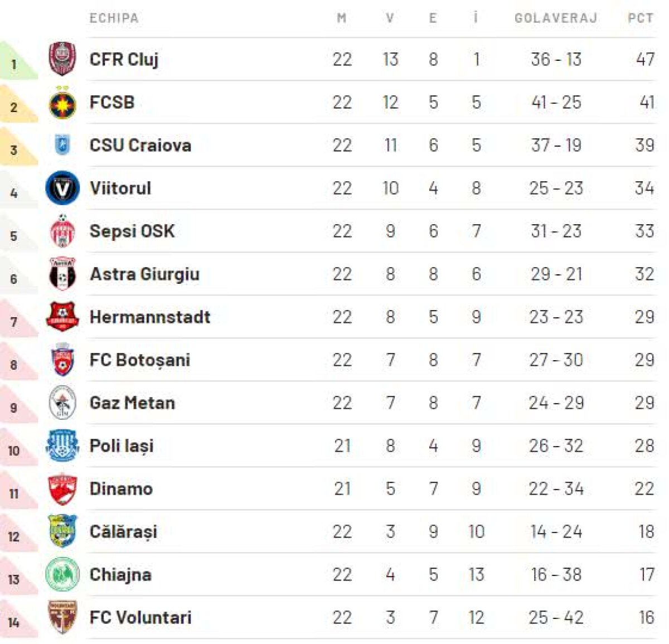Open the Călărași team name link

123,532
